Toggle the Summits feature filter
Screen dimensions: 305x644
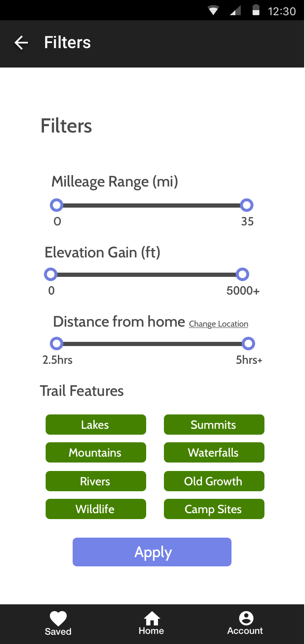(x=214, y=425)
